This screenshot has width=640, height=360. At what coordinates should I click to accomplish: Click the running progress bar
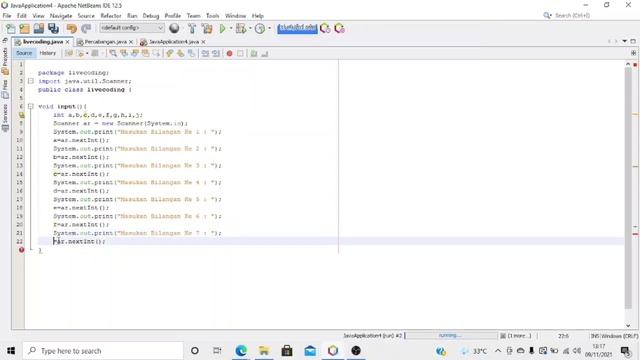451,336
